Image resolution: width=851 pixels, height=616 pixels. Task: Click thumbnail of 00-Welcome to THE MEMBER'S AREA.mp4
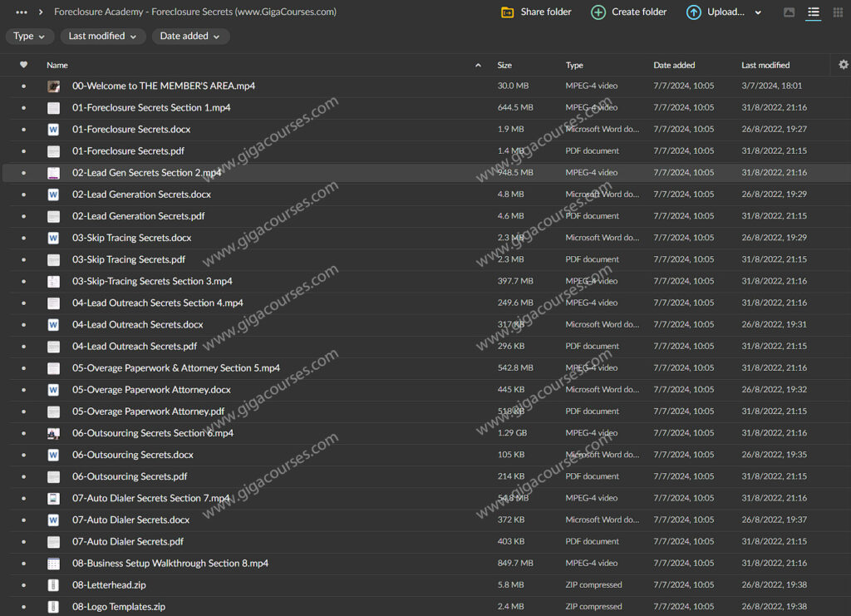53,86
